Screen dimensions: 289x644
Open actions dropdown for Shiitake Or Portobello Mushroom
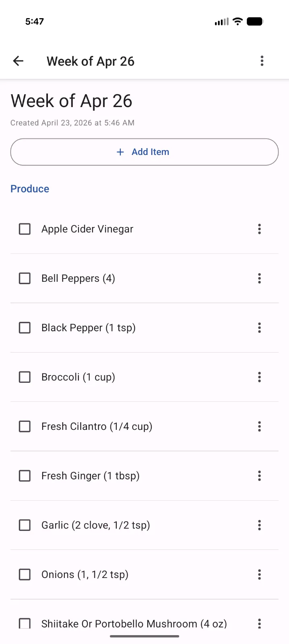pos(259,623)
